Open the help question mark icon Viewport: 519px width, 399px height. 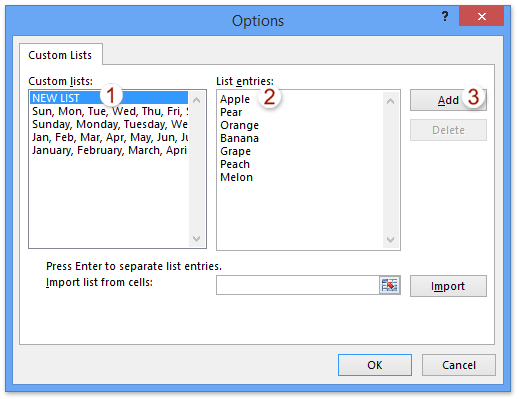pyautogui.click(x=445, y=16)
